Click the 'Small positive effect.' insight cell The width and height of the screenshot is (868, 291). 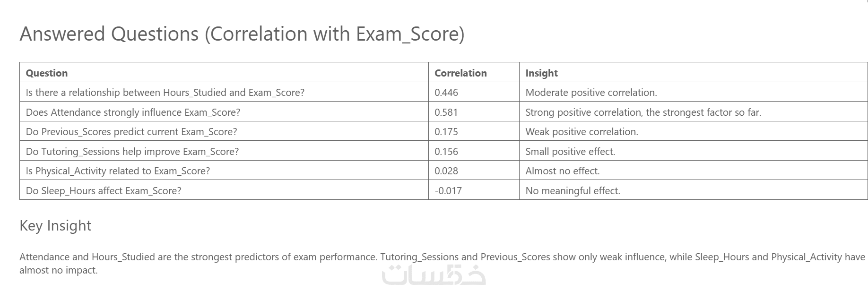click(570, 152)
